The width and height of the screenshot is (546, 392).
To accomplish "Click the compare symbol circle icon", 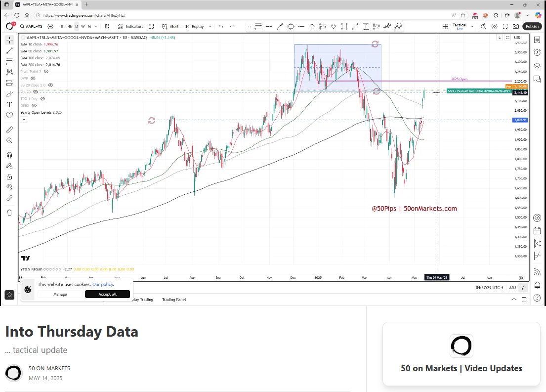I will point(50,27).
